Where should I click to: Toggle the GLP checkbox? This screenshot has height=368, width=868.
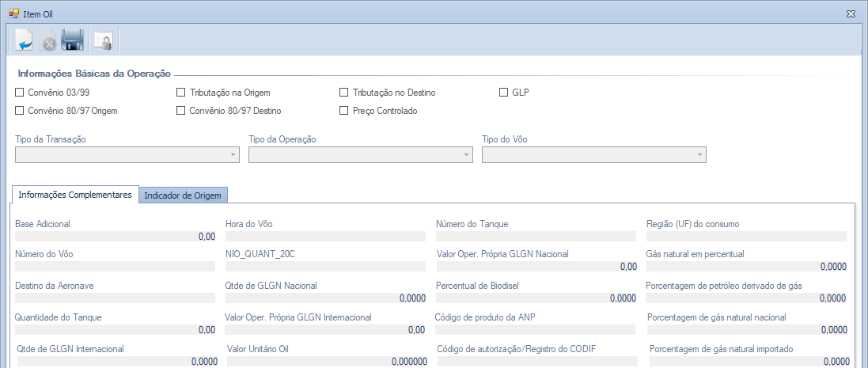[x=503, y=93]
